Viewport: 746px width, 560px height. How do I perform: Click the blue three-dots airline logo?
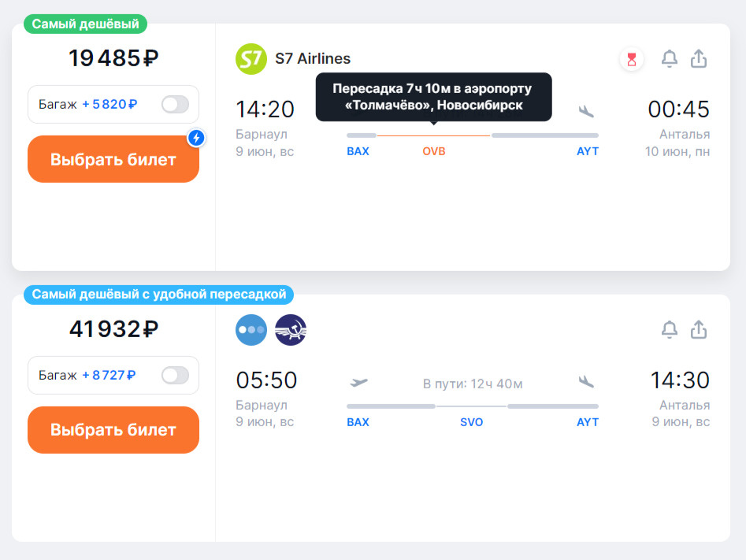click(x=251, y=330)
